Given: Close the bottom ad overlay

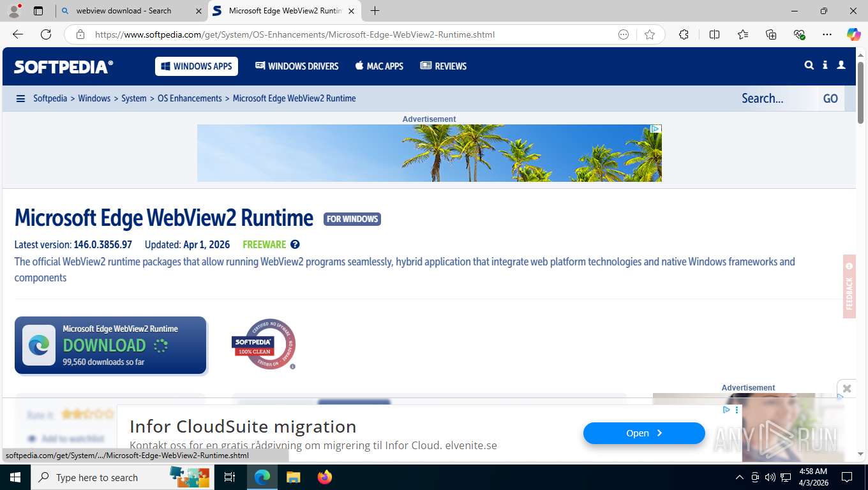Looking at the screenshot, I should tap(847, 388).
